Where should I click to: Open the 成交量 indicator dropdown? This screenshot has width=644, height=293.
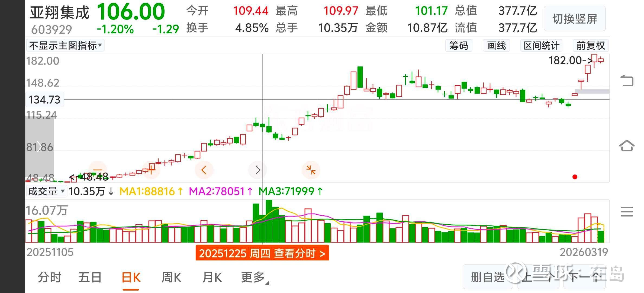[x=46, y=191]
